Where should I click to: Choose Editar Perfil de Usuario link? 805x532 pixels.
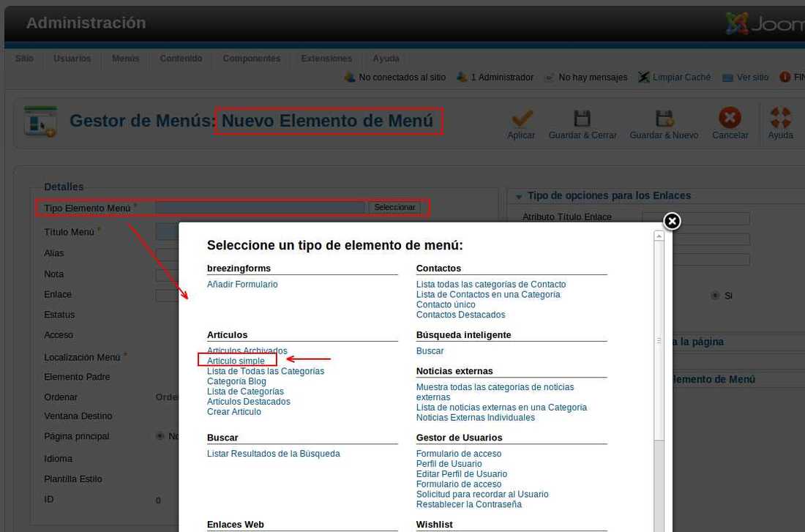pyautogui.click(x=462, y=474)
